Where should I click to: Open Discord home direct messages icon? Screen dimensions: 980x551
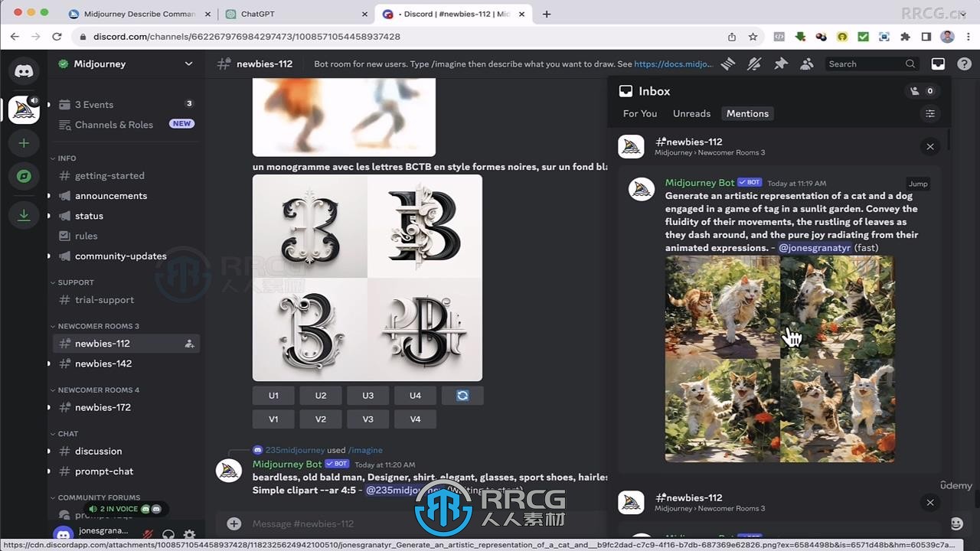click(24, 71)
